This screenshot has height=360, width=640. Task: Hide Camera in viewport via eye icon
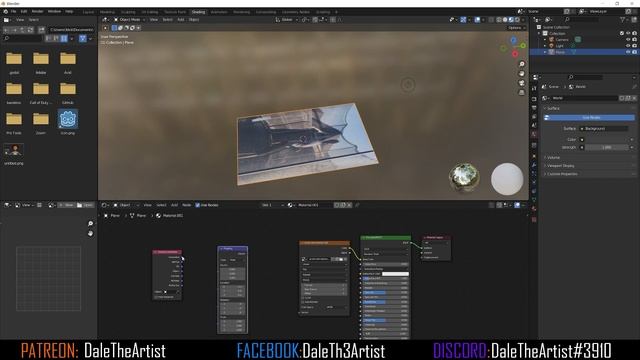(x=628, y=40)
